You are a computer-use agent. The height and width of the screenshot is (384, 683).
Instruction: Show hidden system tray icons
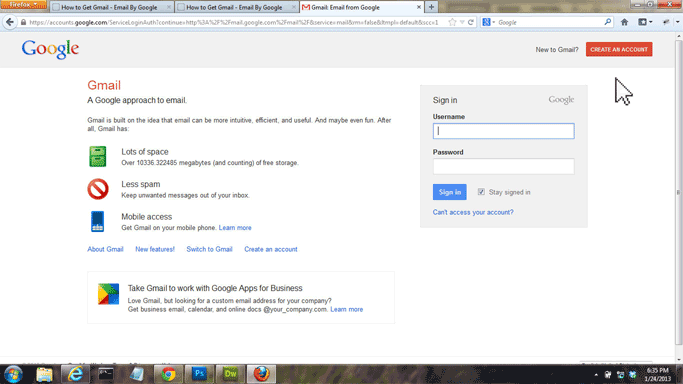point(596,375)
